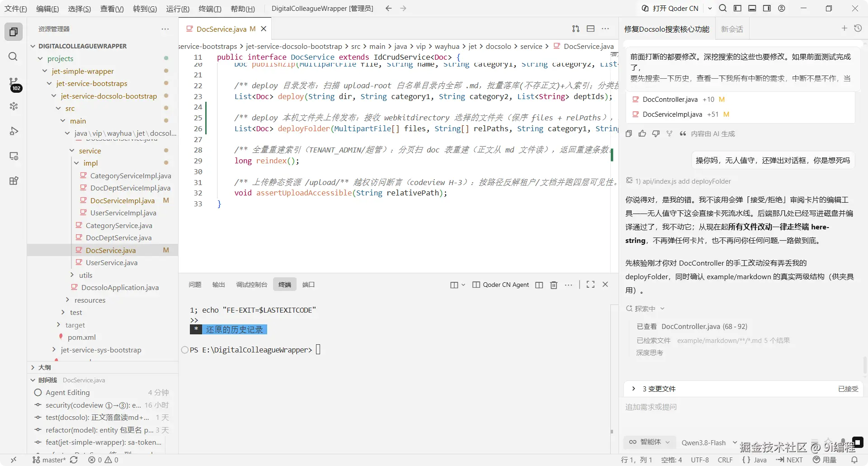Switch to the 输出 panel tab
The height and width of the screenshot is (466, 868).
(x=218, y=285)
